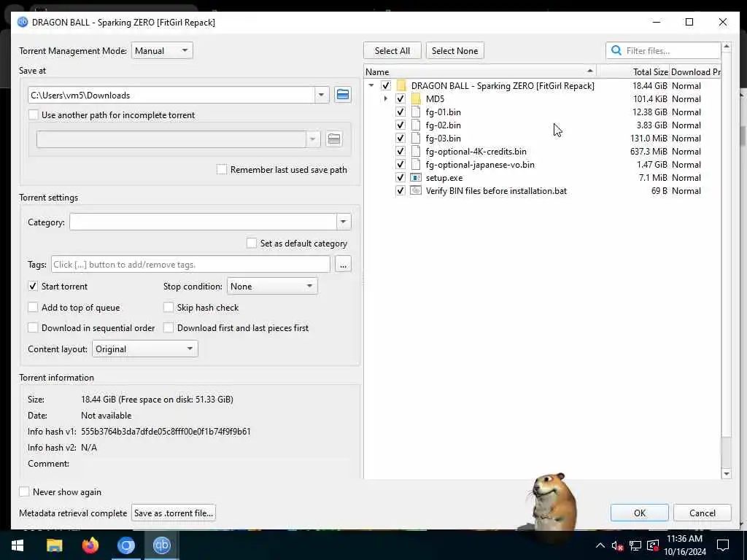The width and height of the screenshot is (747, 560).
Task: Show hidden system tray icons
Action: 600,545
